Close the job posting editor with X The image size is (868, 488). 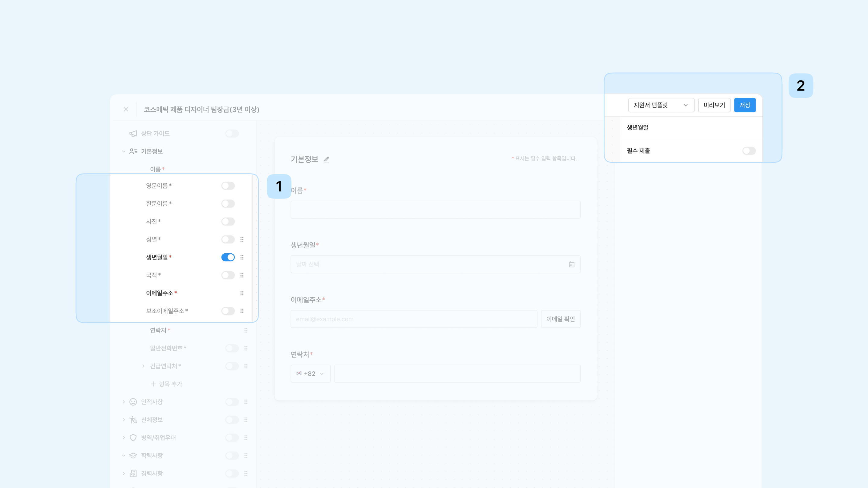coord(126,109)
